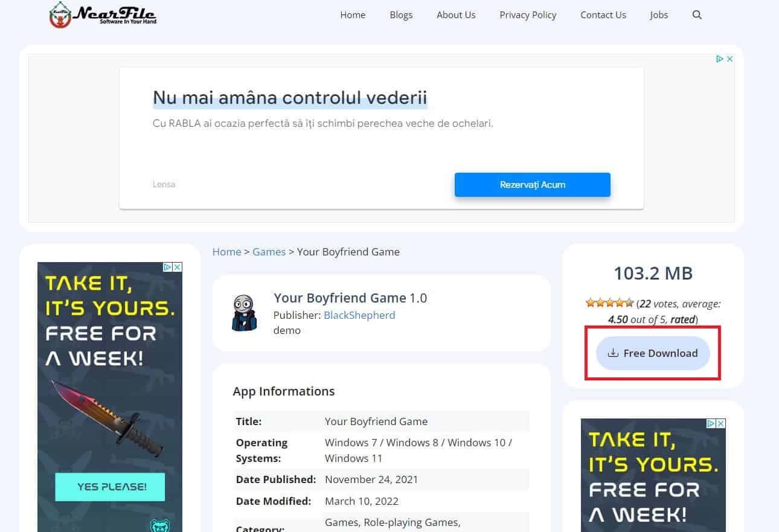Screen dimensions: 779x532
Task: Close the left knife ad X
Action: tap(178, 267)
